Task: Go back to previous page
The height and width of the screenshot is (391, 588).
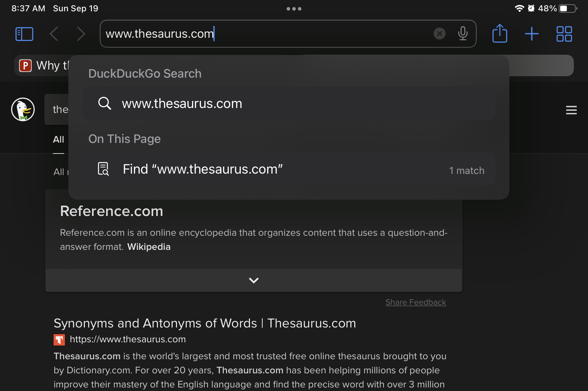Action: [x=54, y=34]
